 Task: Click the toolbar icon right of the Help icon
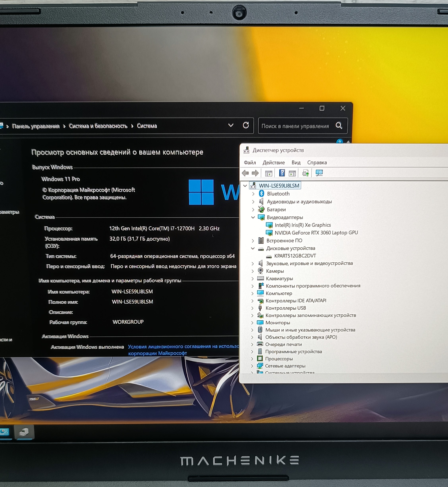[x=292, y=173]
